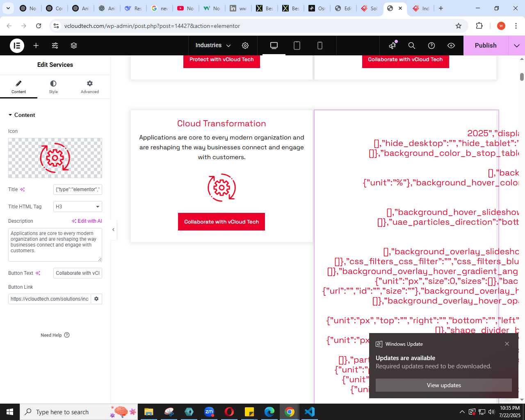
Task: Open a new browser tab
Action: tap(441, 8)
